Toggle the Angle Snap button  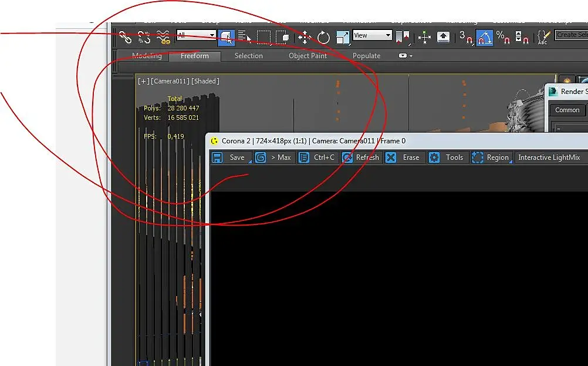[x=485, y=38]
